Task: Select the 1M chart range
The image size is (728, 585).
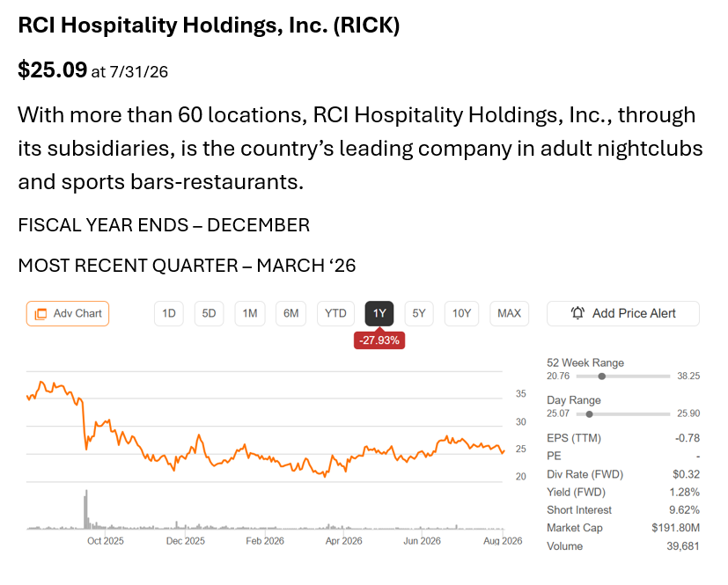Action: pyautogui.click(x=250, y=313)
